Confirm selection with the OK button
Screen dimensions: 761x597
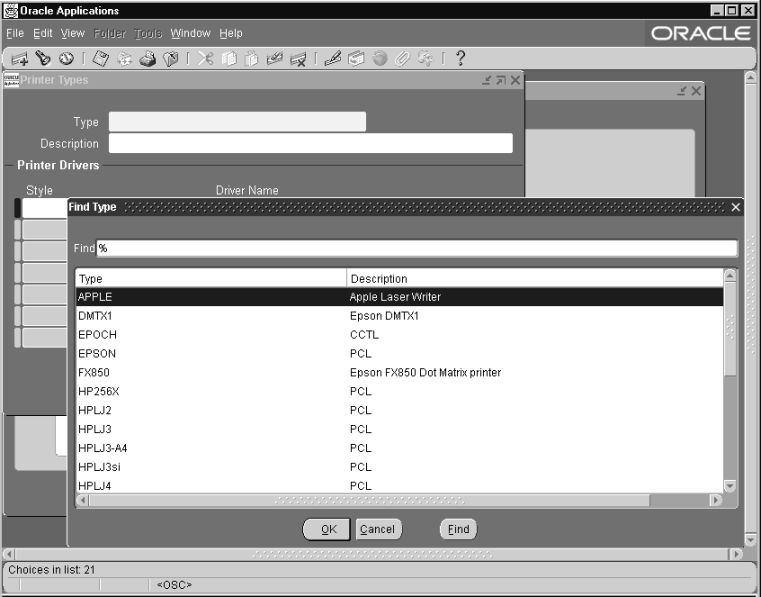(x=327, y=529)
